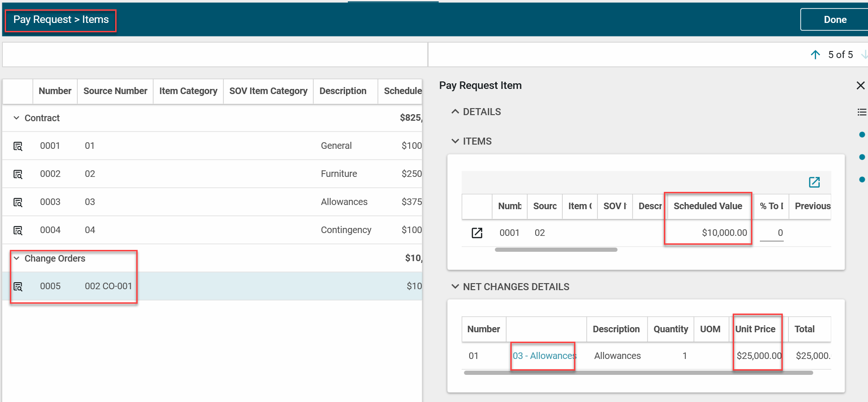The image size is (868, 402).
Task: Open details icon for row 0003 Allowances
Action: tap(18, 202)
